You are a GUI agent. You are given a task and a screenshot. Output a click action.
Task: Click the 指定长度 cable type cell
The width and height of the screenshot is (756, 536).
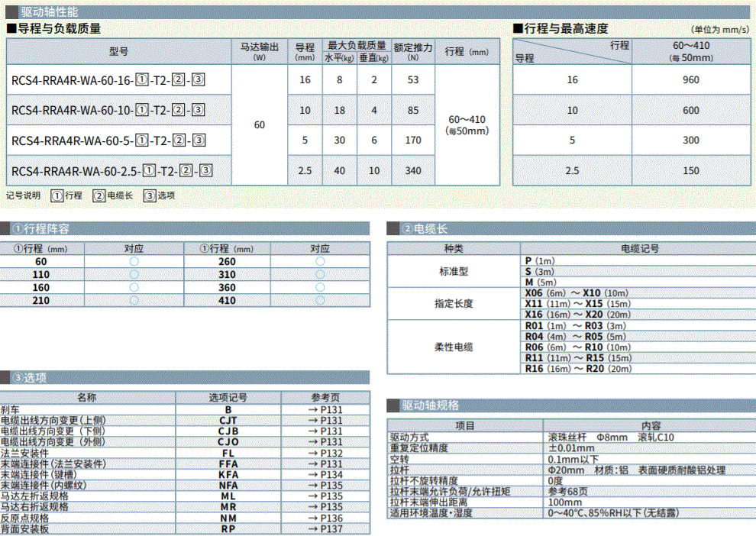coord(454,304)
